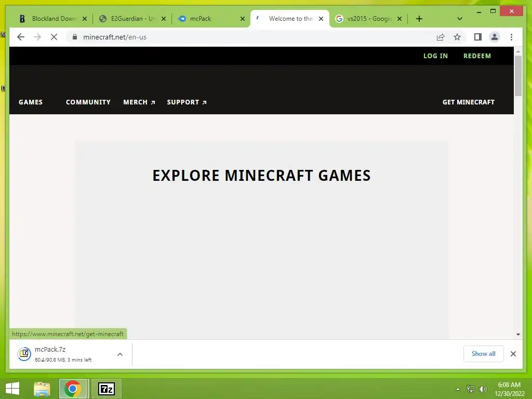Close the vs2015 Google tab
Image resolution: width=532 pixels, height=399 pixels.
(x=400, y=19)
